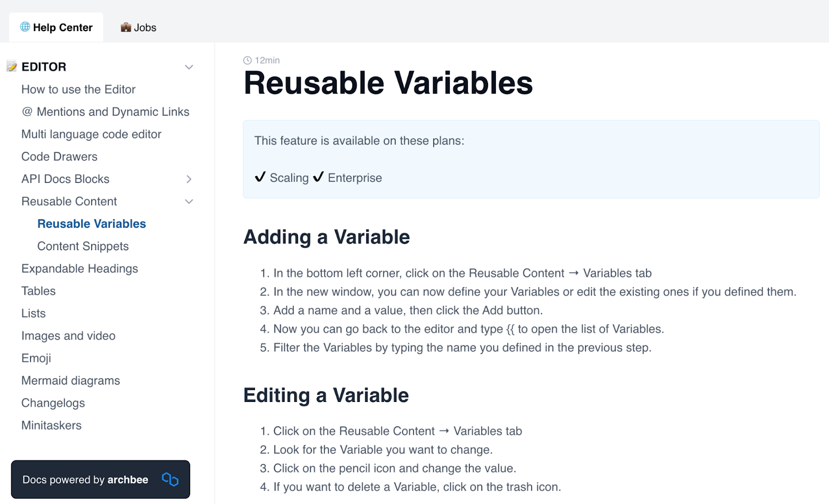
Task: Navigate to the Code Drawers page
Action: (59, 156)
